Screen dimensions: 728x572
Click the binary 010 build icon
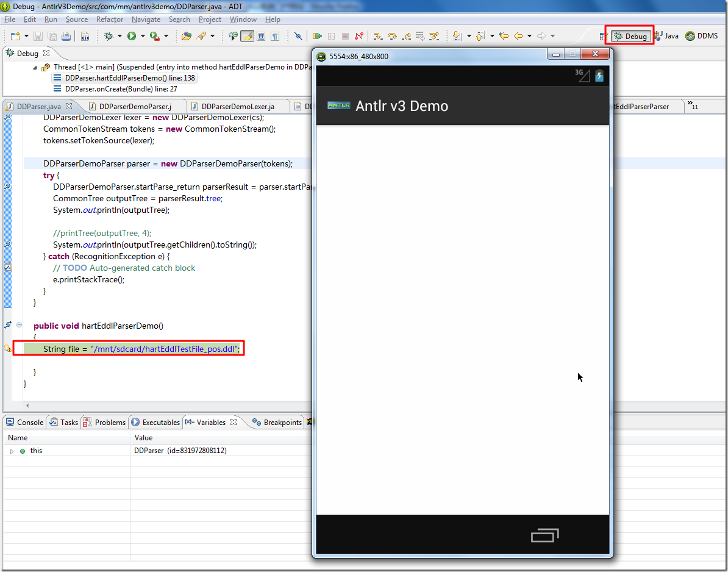(x=85, y=36)
